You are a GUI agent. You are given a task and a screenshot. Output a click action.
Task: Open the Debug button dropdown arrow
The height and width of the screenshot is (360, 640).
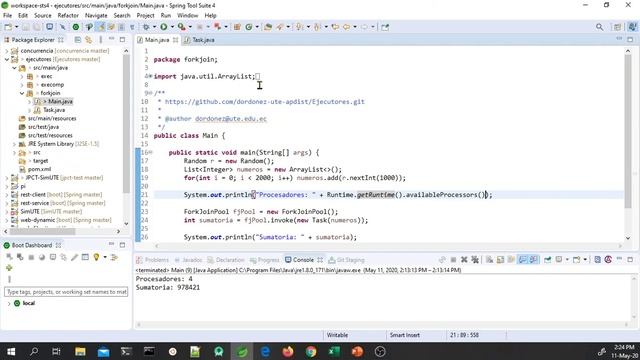tap(154, 27)
